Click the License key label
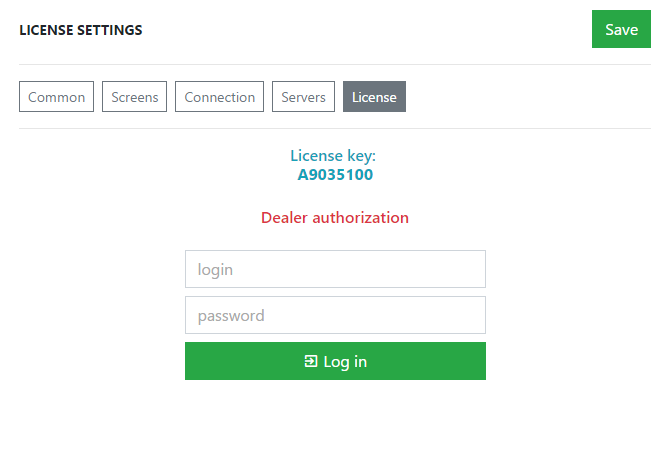Image resolution: width=672 pixels, height=459 pixels. (x=333, y=156)
